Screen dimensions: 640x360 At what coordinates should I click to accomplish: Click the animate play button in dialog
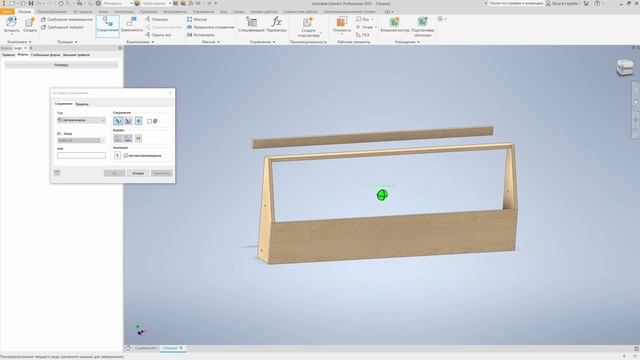point(117,156)
